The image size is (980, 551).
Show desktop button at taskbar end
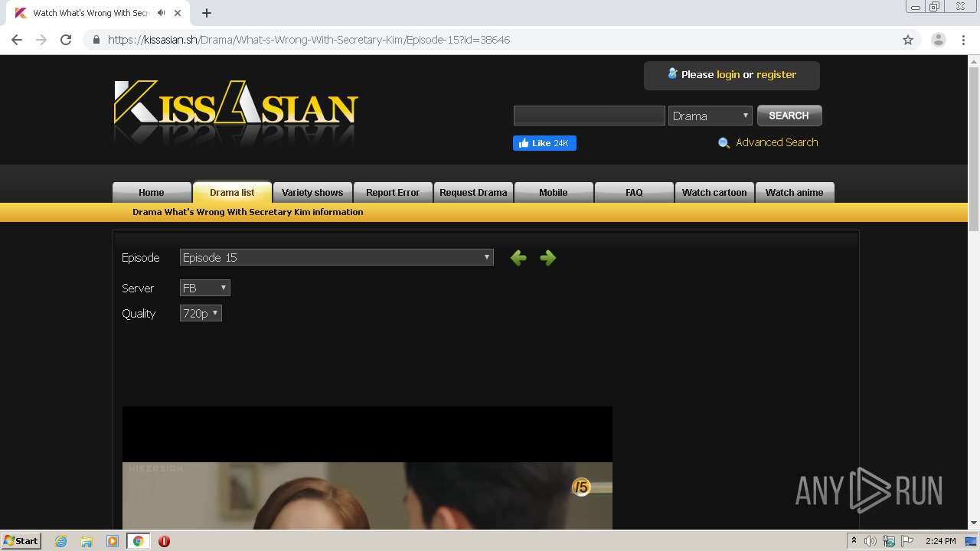(x=972, y=541)
